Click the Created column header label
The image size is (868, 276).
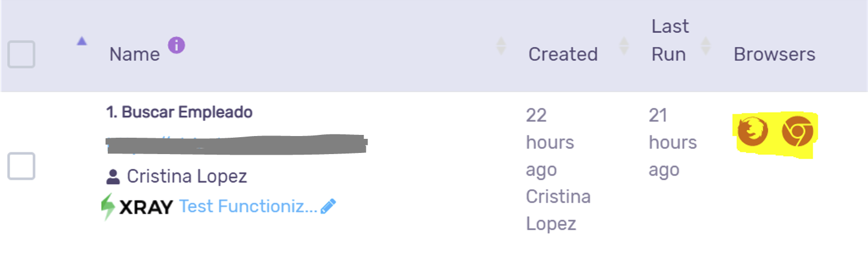(x=562, y=54)
